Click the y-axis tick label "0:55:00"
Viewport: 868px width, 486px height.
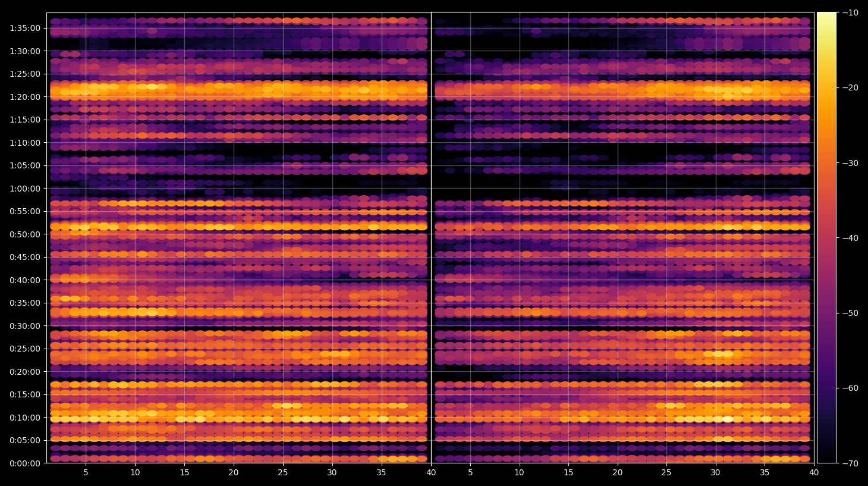(x=25, y=211)
